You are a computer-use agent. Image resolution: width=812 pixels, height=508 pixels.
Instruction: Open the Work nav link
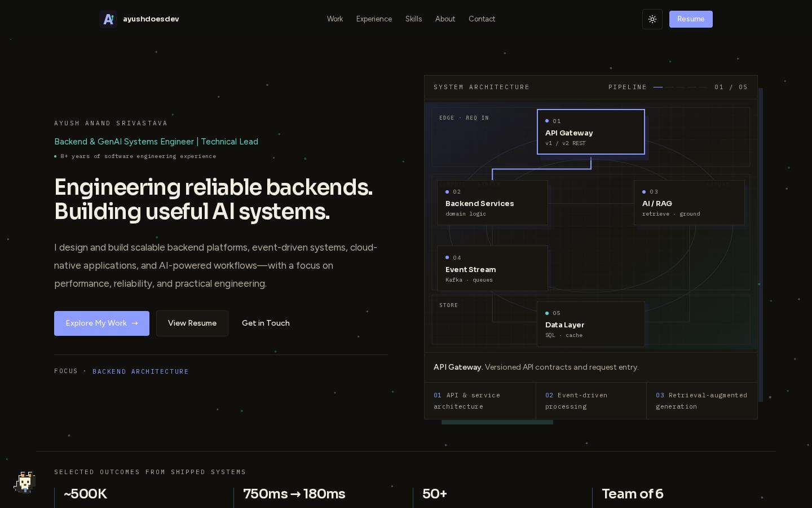click(x=335, y=19)
